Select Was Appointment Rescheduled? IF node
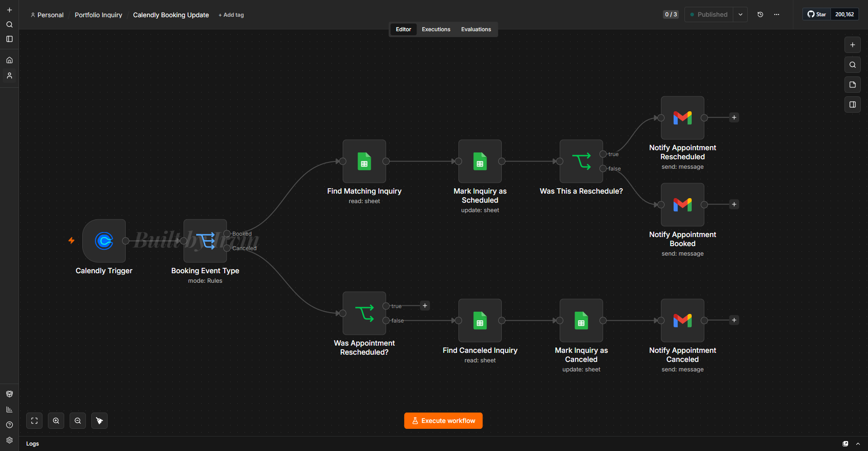The image size is (868, 451). point(364,313)
